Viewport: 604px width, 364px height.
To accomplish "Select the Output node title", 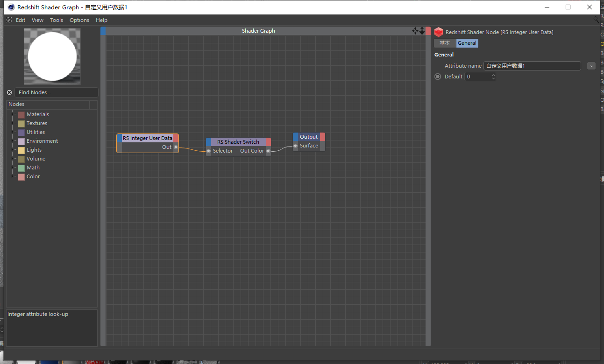I will (309, 137).
